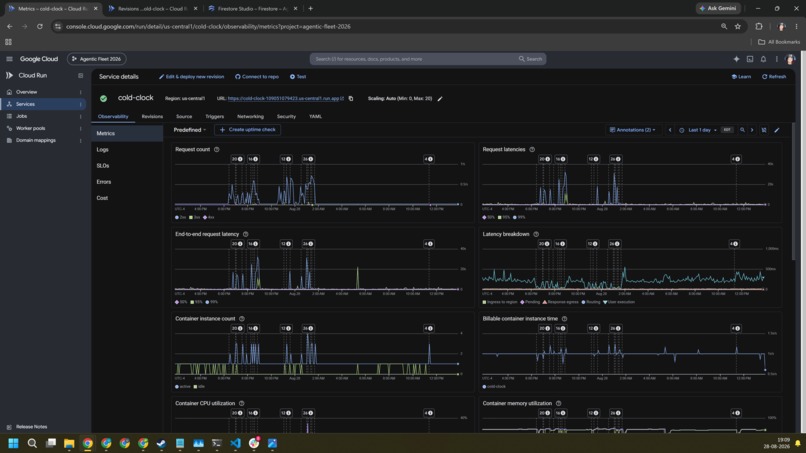Image resolution: width=806 pixels, height=453 pixels.
Task: Open Visual Studio Code from taskbar
Action: 235,443
